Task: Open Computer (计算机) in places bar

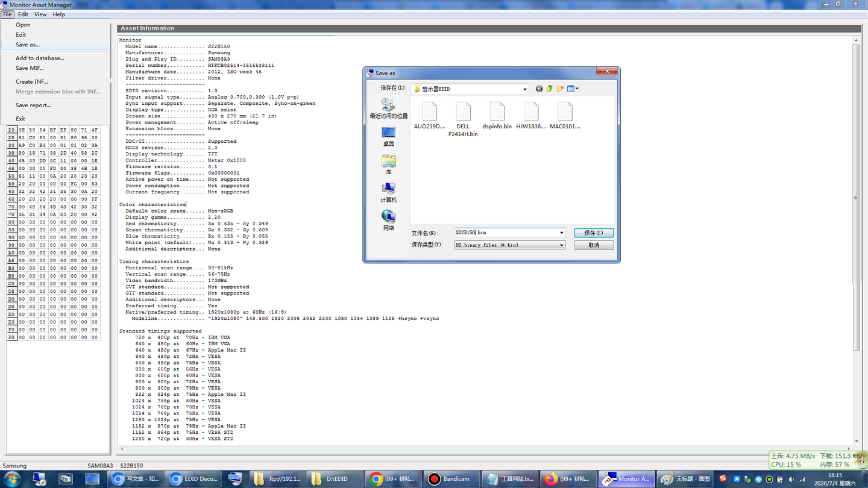Action: pyautogui.click(x=388, y=193)
